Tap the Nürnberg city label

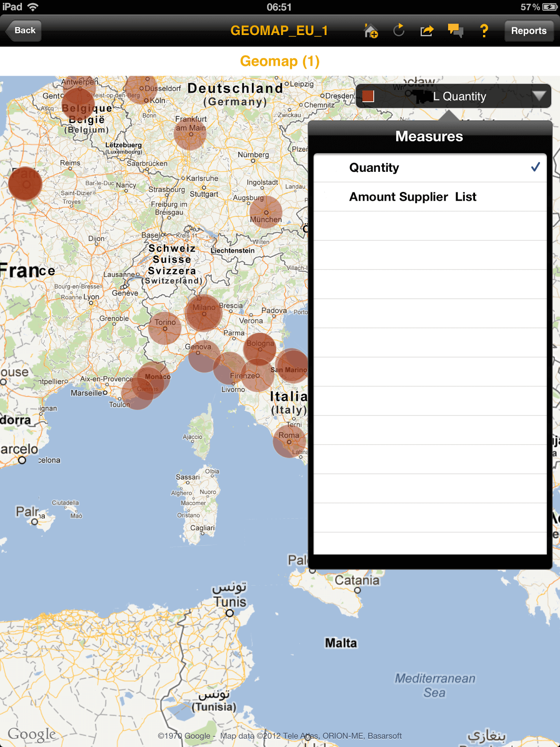253,155
